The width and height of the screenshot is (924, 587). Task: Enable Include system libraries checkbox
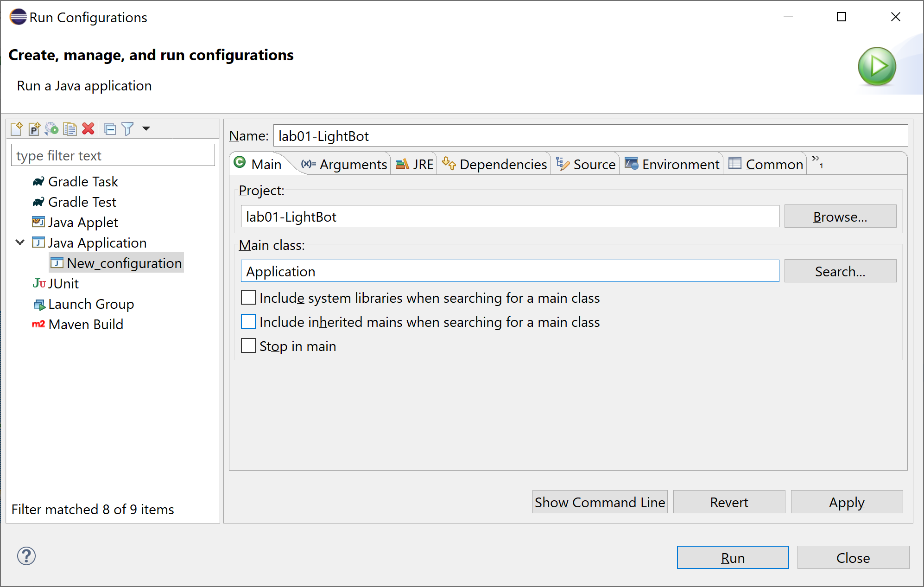click(x=248, y=298)
